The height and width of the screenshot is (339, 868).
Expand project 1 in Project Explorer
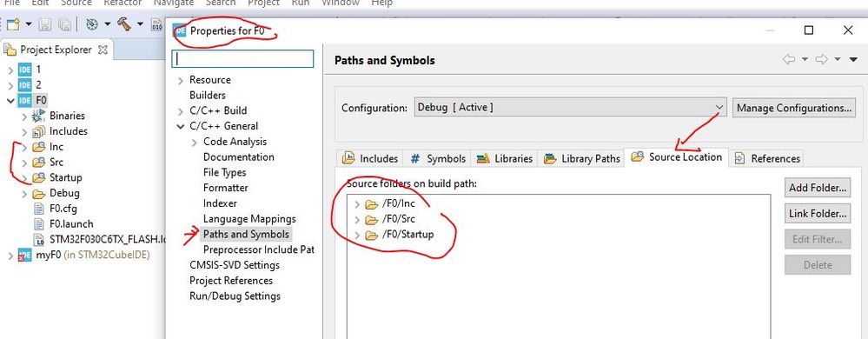point(10,70)
